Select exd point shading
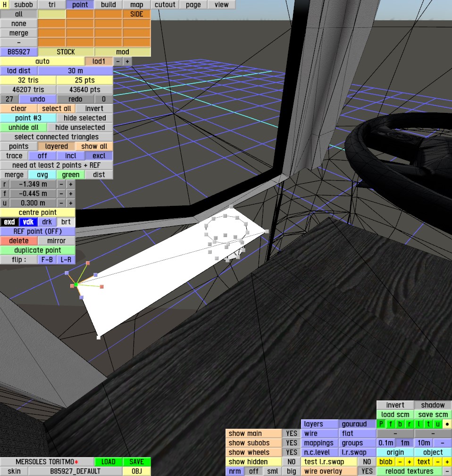 [x=9, y=221]
